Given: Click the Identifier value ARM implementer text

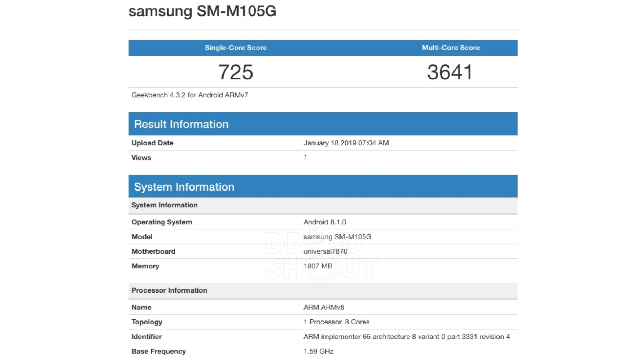Looking at the screenshot, I should pos(406,337).
